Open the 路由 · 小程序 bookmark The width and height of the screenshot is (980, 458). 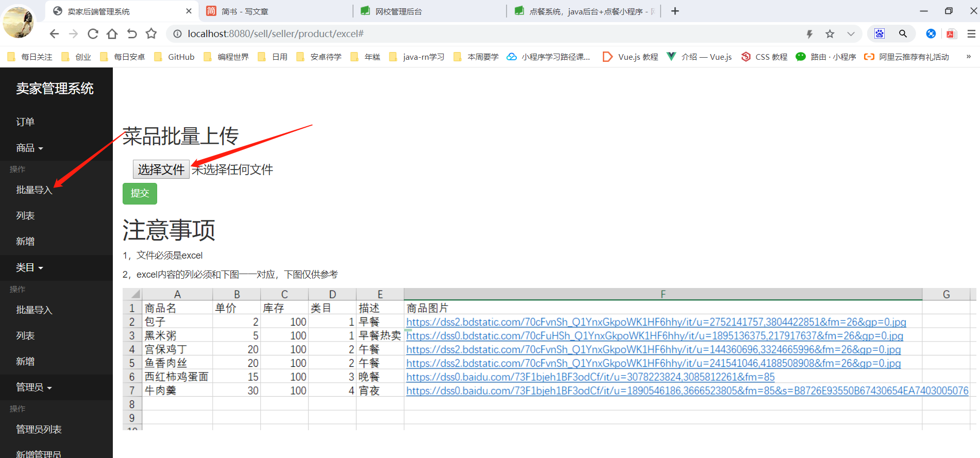click(826, 57)
